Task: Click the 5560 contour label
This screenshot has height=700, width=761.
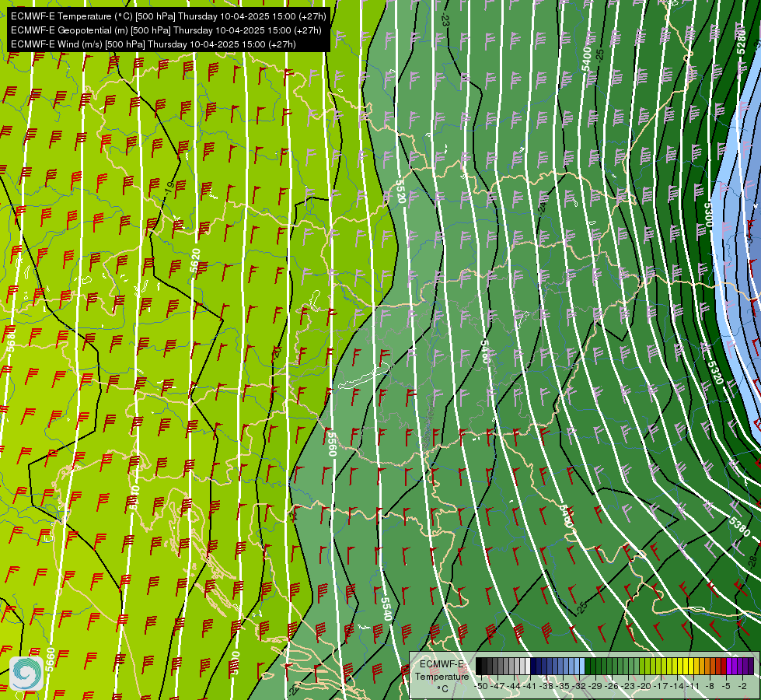Action: [x=332, y=444]
